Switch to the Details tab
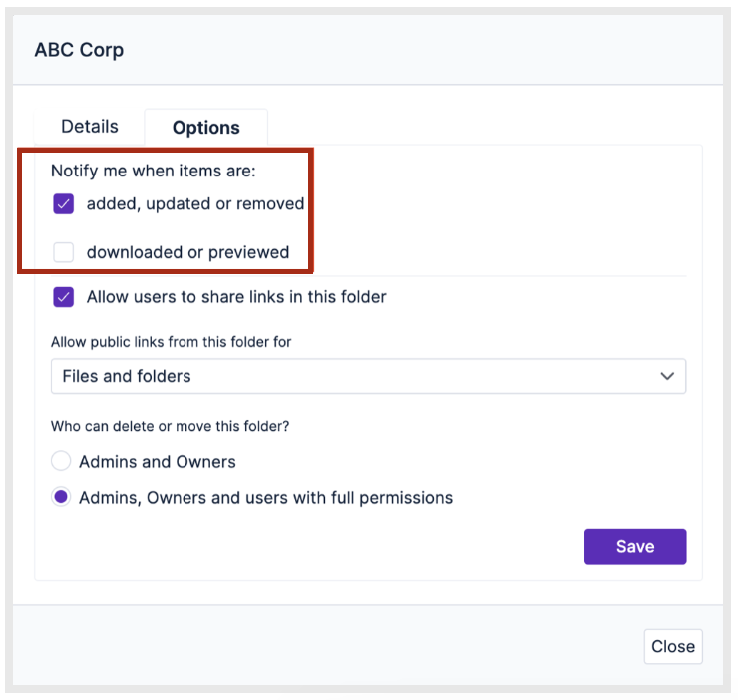The width and height of the screenshot is (738, 700). pyautogui.click(x=90, y=127)
